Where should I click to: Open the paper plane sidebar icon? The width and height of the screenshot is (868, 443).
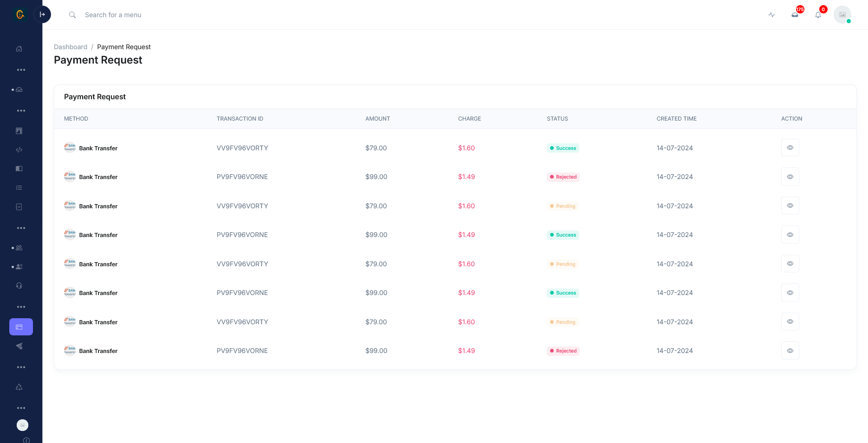19,346
